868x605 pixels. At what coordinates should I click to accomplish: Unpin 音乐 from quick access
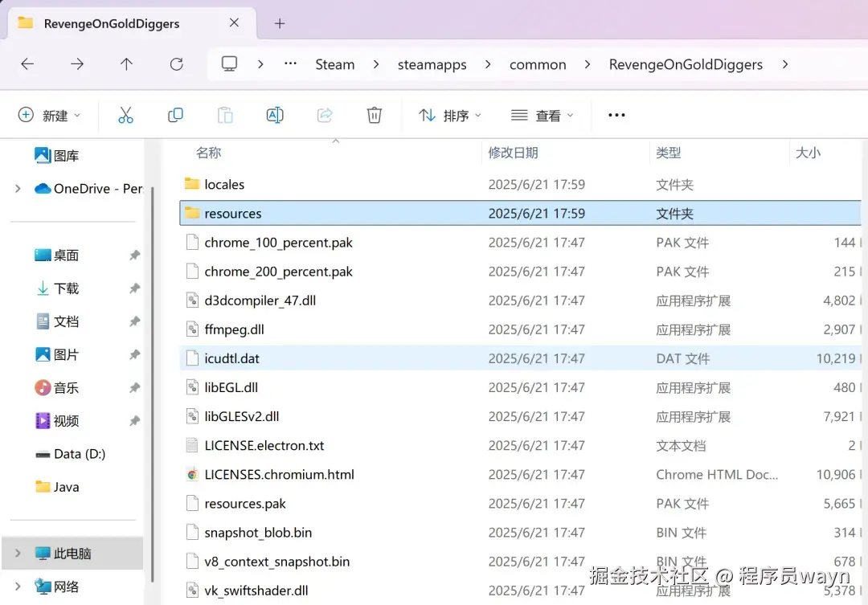(134, 388)
